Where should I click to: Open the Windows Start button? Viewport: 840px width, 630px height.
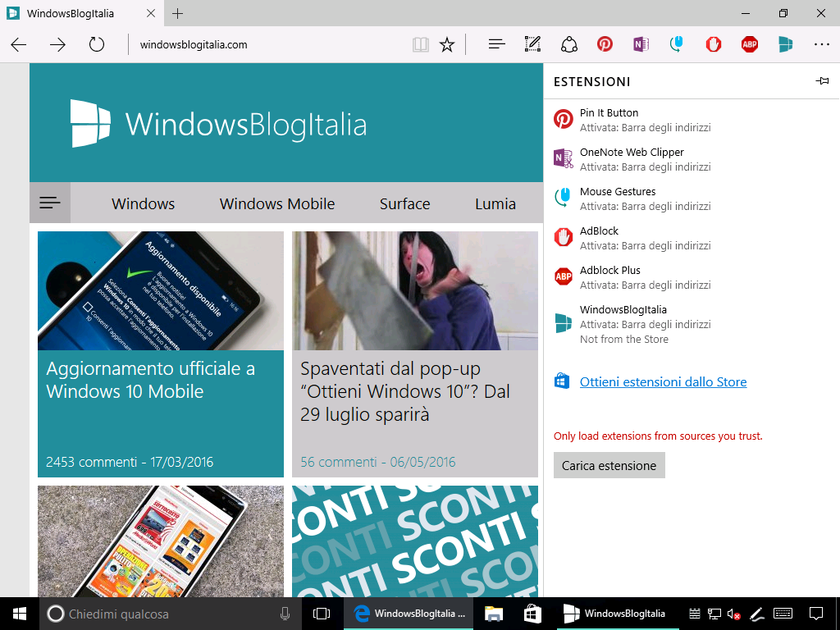tap(20, 614)
